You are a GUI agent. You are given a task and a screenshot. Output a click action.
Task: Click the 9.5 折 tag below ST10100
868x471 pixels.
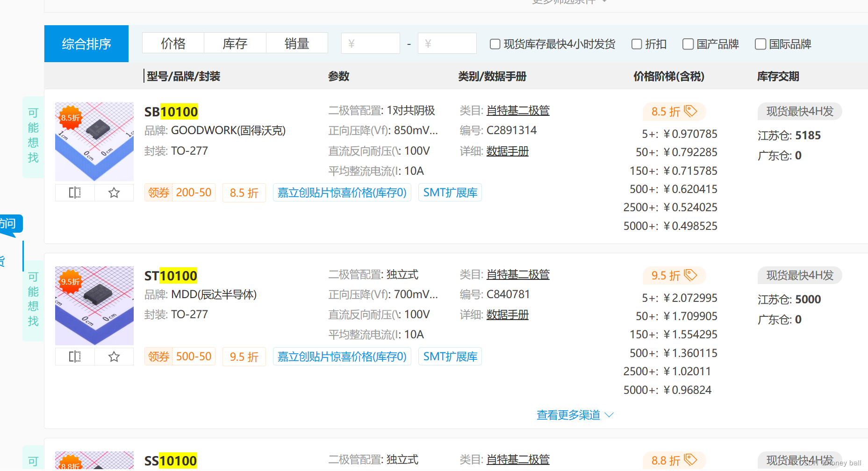point(244,357)
